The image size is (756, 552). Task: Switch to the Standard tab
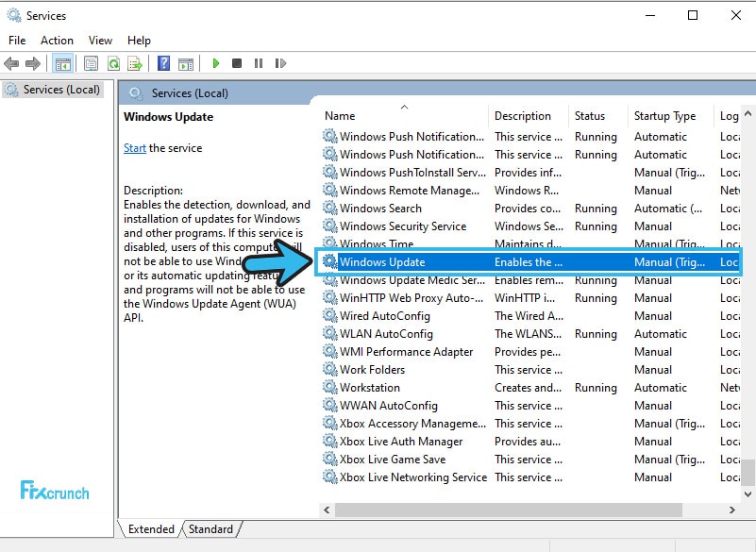(210, 528)
